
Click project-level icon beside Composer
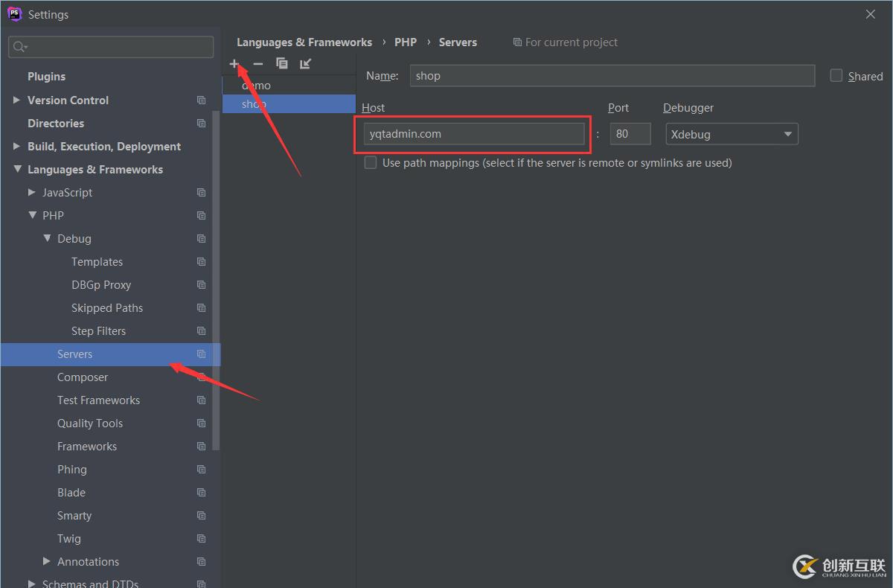(201, 377)
